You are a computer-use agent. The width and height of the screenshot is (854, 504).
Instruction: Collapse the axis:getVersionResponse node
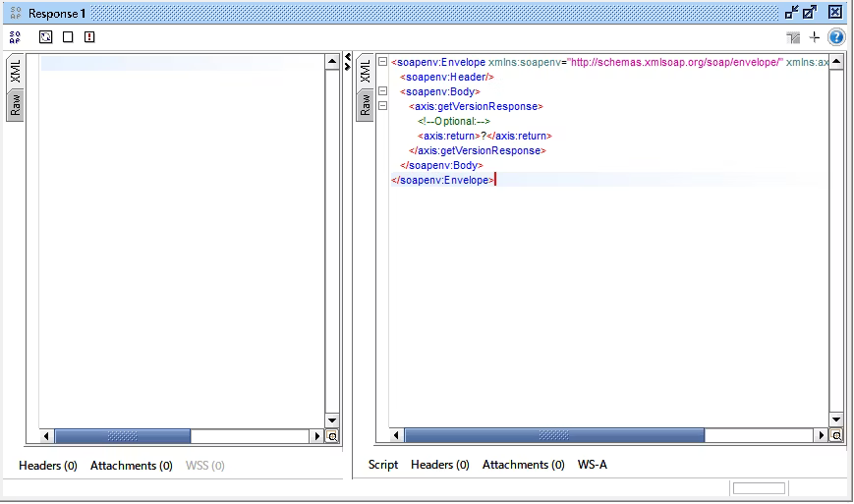tap(382, 106)
